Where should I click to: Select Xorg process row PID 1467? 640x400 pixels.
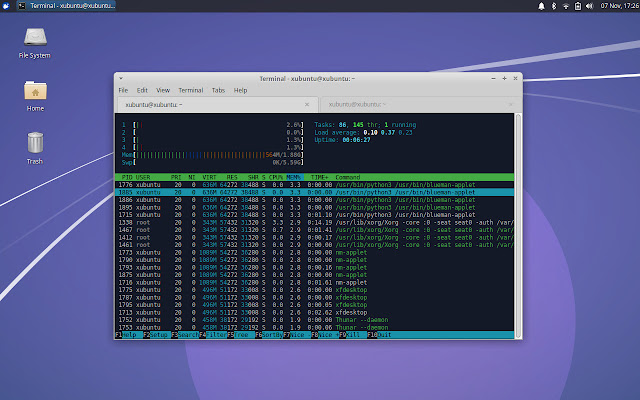[x=314, y=230]
